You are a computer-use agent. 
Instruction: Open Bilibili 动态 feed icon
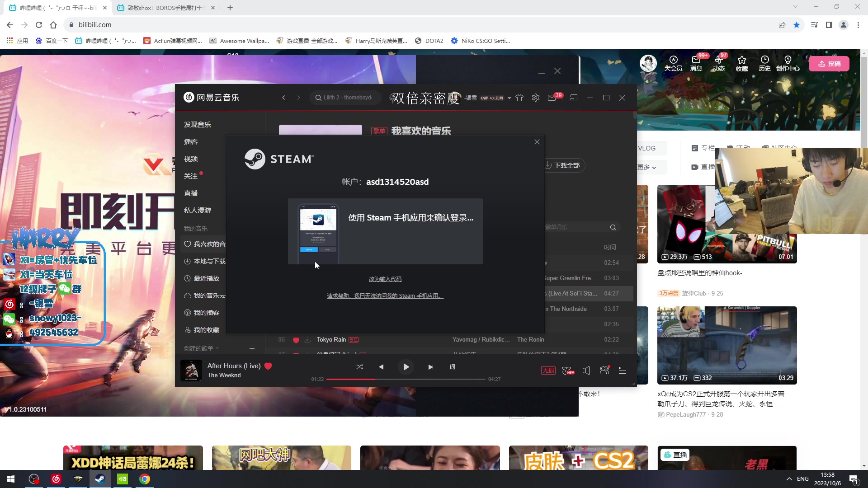click(719, 63)
